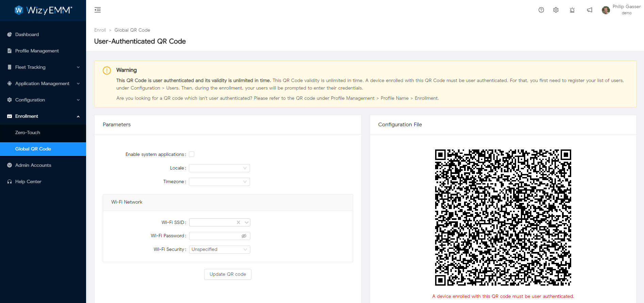644x303 pixels.
Task: Click the QR code image
Action: pos(503,218)
